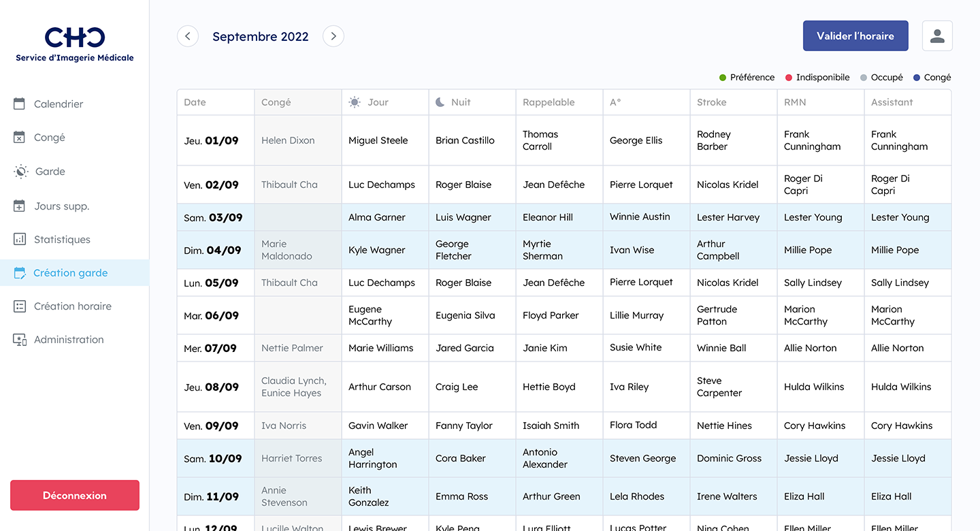Go to previous month with left chevron

click(188, 37)
